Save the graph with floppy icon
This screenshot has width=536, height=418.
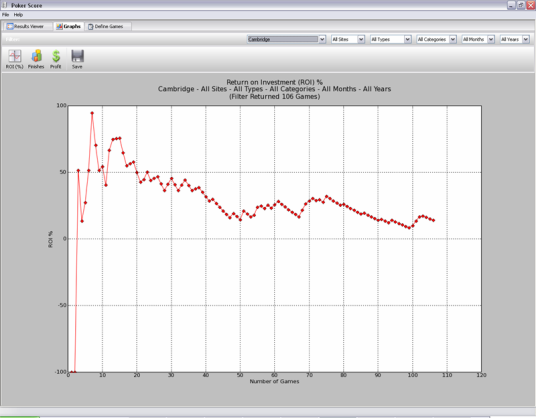point(77,59)
